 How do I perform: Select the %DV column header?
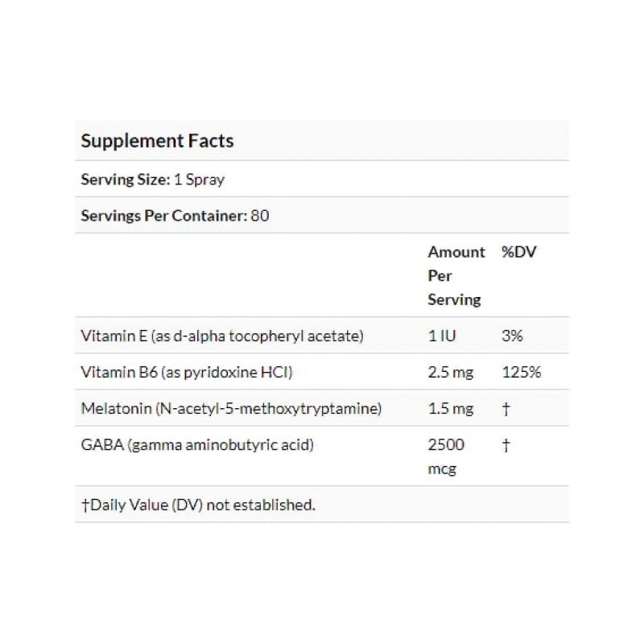tap(518, 252)
